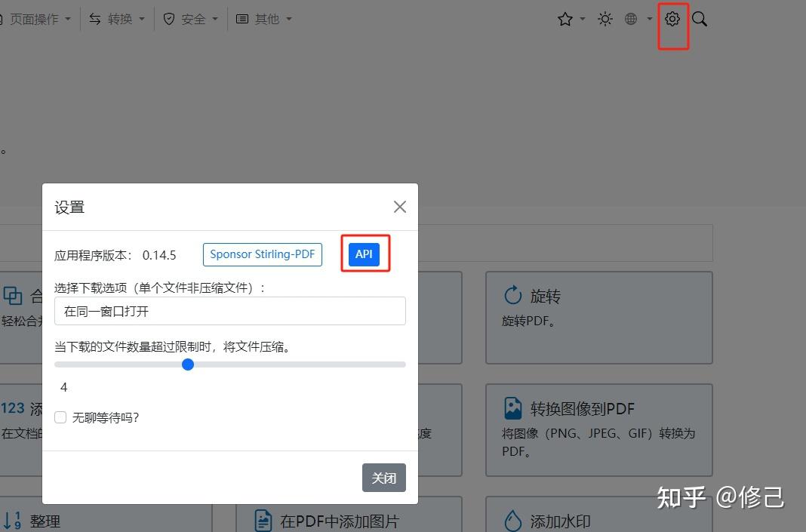Open the settings gear icon

pyautogui.click(x=672, y=19)
